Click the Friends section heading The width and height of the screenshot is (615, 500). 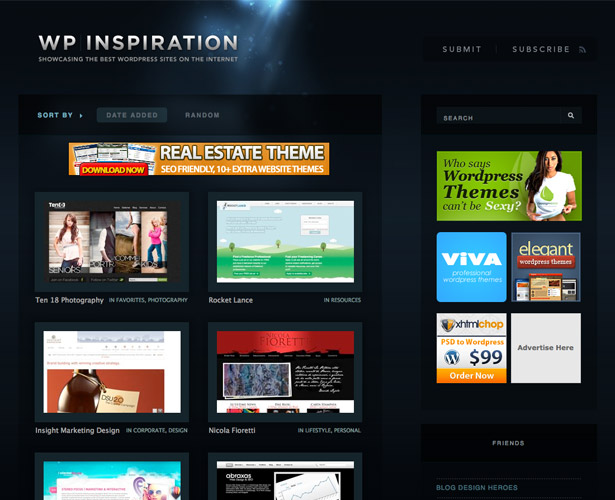click(508, 443)
